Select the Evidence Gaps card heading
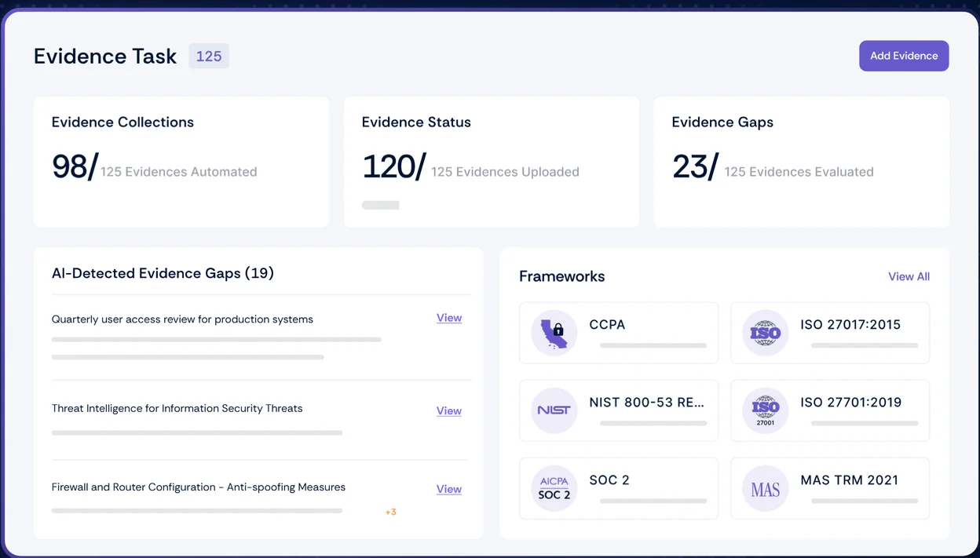Screen dimensions: 980x558 pyautogui.click(x=722, y=122)
